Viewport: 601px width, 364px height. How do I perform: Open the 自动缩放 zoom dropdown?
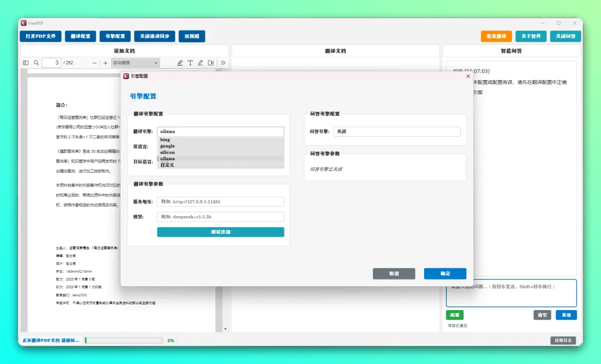coord(135,63)
